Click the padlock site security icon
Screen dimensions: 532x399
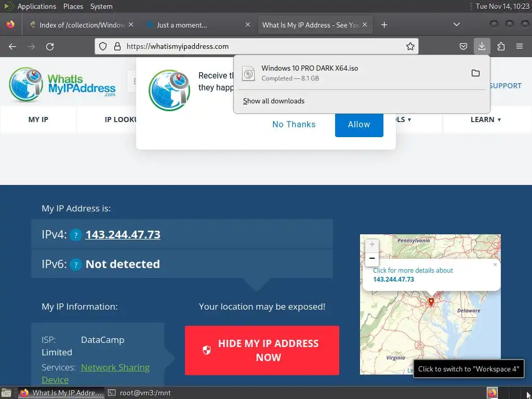point(117,46)
